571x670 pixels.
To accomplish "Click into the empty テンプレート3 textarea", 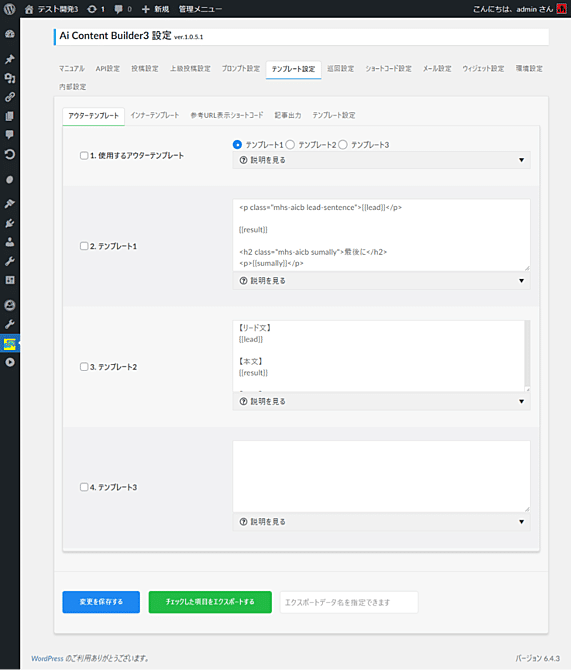I will point(381,476).
